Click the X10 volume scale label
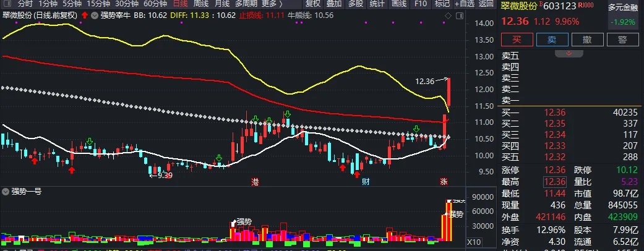The height and width of the screenshot is (251, 644). pos(473,242)
